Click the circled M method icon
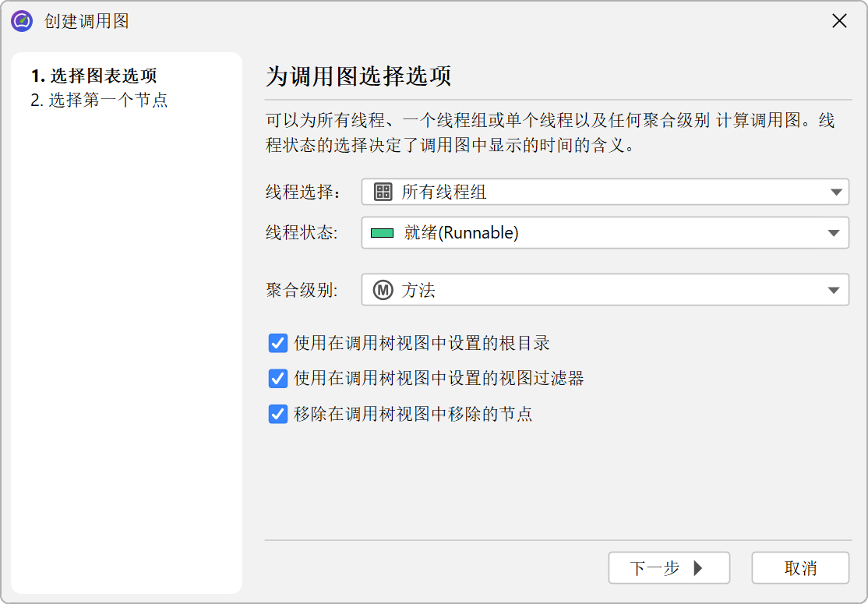This screenshot has height=604, width=868. pyautogui.click(x=383, y=291)
